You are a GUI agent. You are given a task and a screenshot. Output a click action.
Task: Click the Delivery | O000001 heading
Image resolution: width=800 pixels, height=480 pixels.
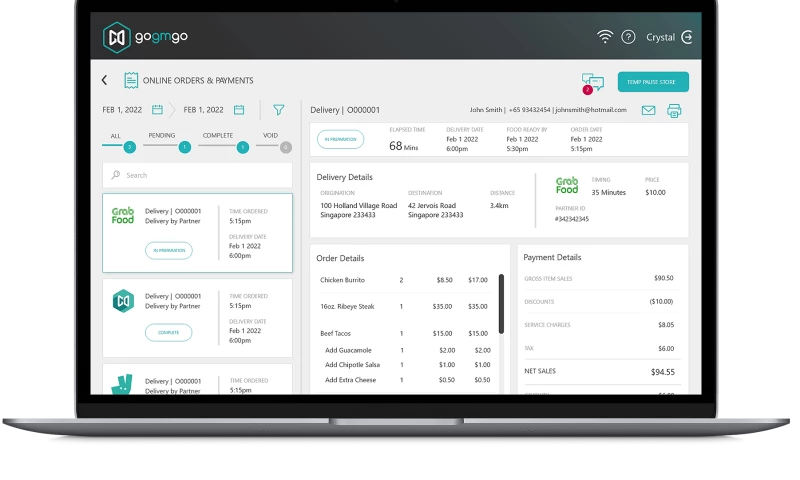pos(345,110)
